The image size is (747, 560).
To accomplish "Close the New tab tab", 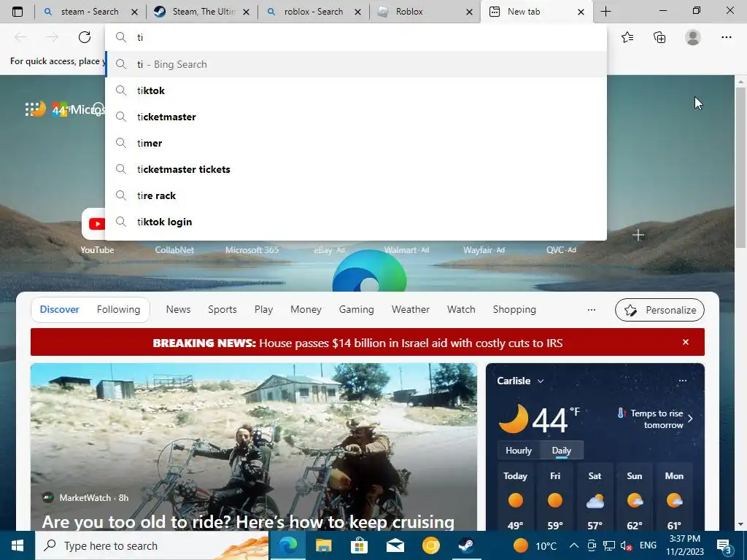I will coord(581,12).
